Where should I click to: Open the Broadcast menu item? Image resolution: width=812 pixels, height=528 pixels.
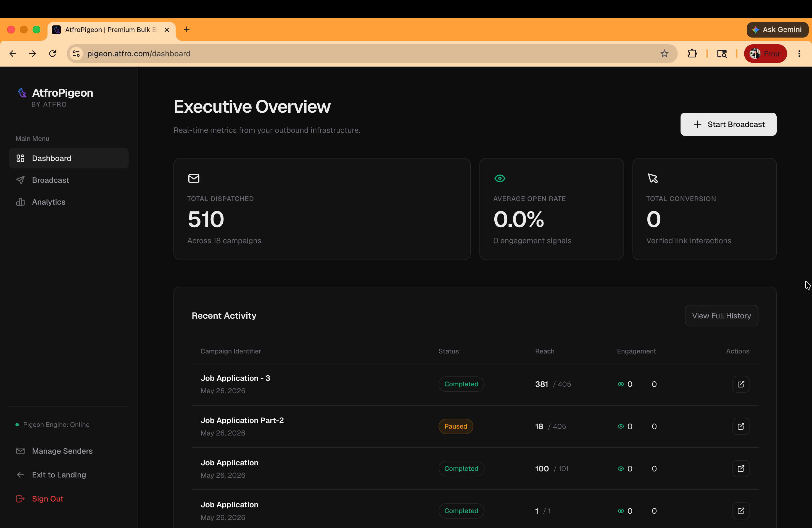click(68, 180)
